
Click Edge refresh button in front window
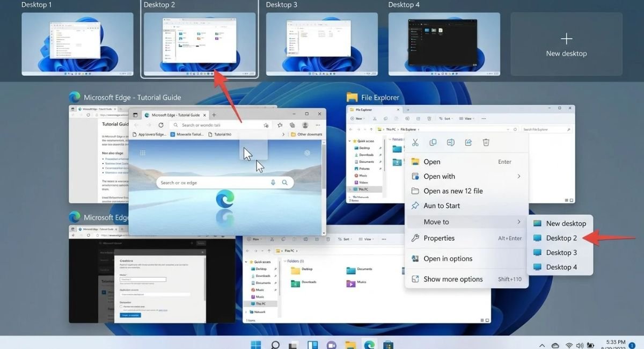pyautogui.click(x=160, y=125)
